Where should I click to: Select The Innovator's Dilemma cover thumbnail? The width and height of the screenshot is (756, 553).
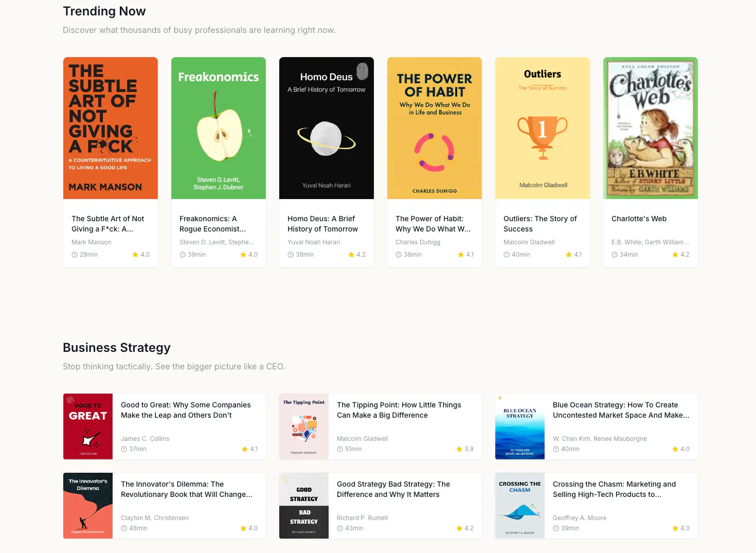(88, 506)
